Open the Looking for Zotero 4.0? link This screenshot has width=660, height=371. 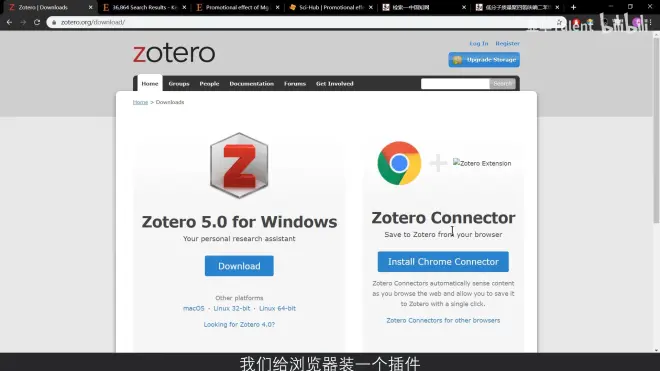(239, 324)
